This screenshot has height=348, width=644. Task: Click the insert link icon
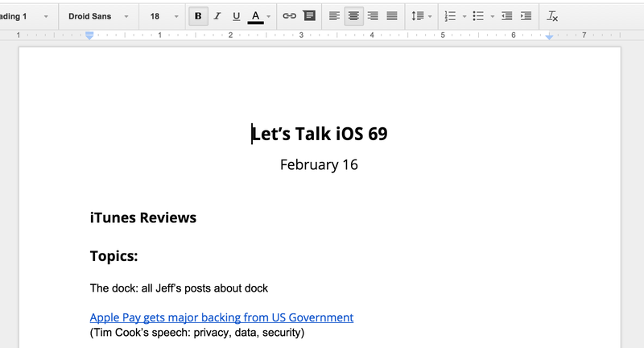(290, 16)
